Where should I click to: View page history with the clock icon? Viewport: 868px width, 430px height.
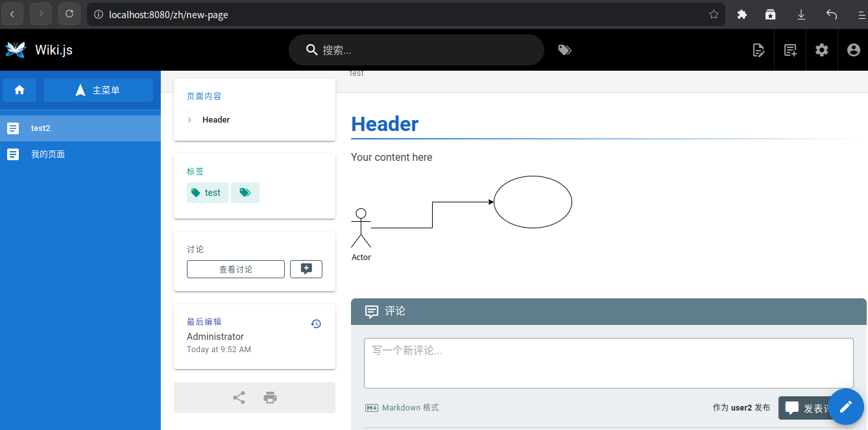(x=316, y=323)
